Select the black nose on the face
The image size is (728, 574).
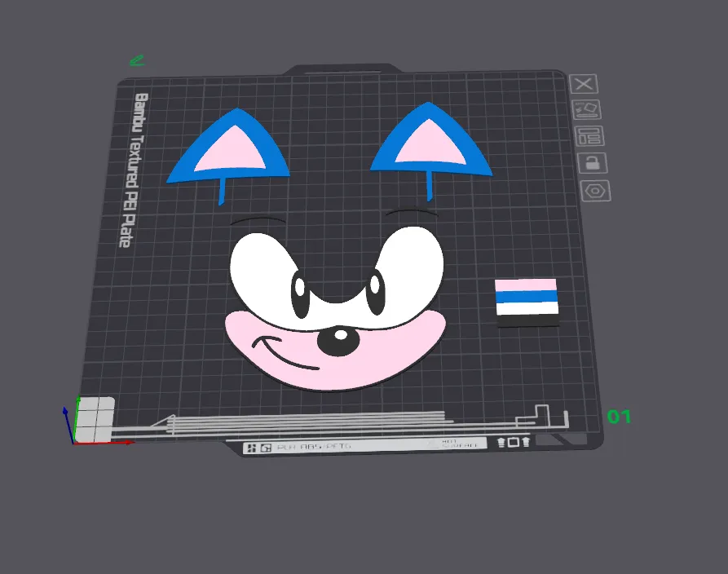(338, 341)
